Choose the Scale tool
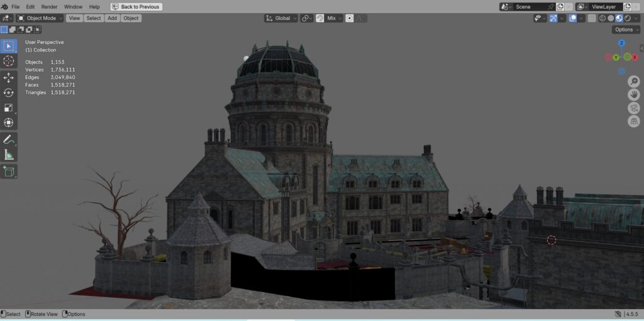The image size is (644, 321). click(x=9, y=108)
